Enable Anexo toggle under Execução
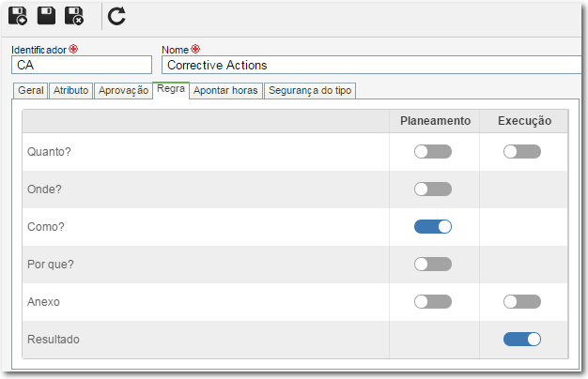 [522, 301]
